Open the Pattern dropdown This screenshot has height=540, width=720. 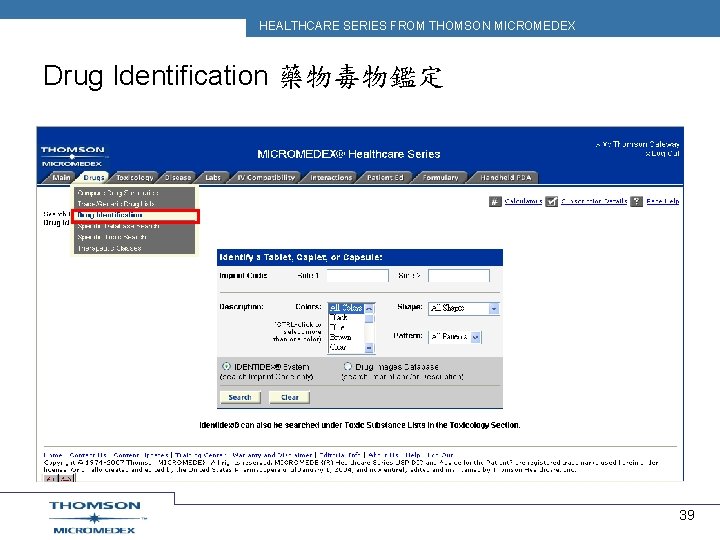click(455, 337)
